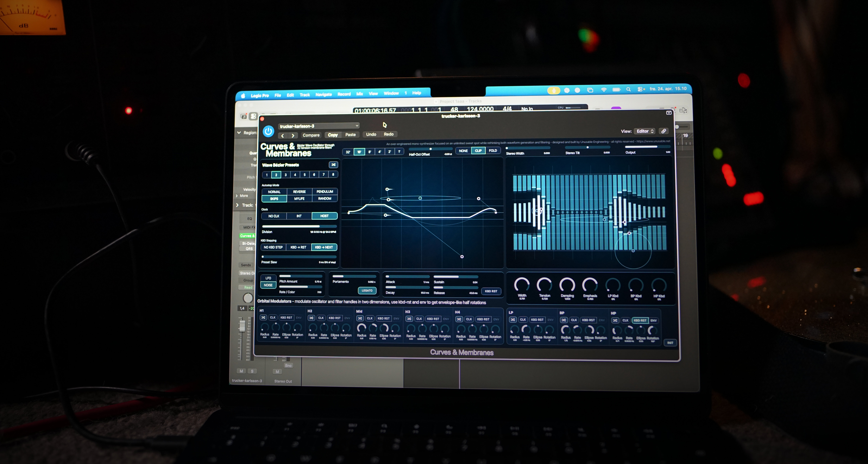
Task: Click the BP modulator shuffle icon
Action: [563, 320]
